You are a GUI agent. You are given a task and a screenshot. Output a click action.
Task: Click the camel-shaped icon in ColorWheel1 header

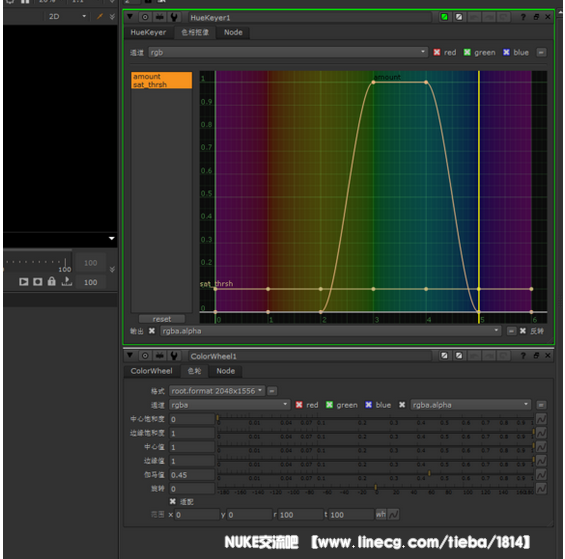tap(160, 356)
